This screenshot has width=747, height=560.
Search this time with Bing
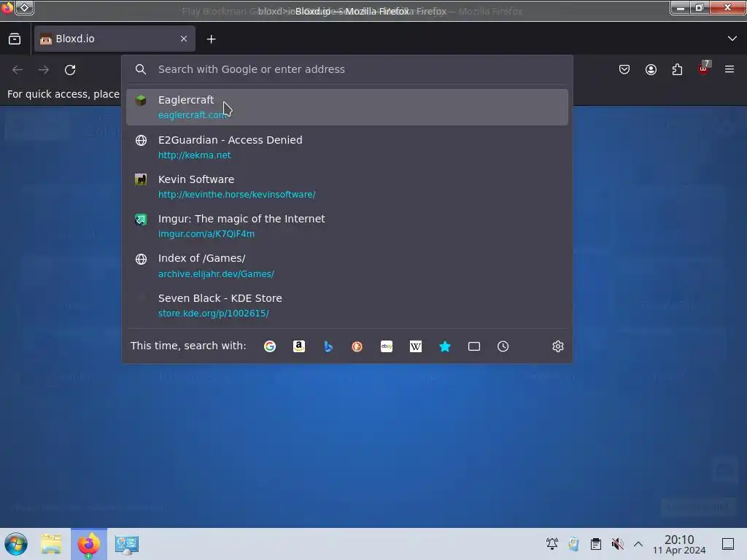click(x=328, y=346)
